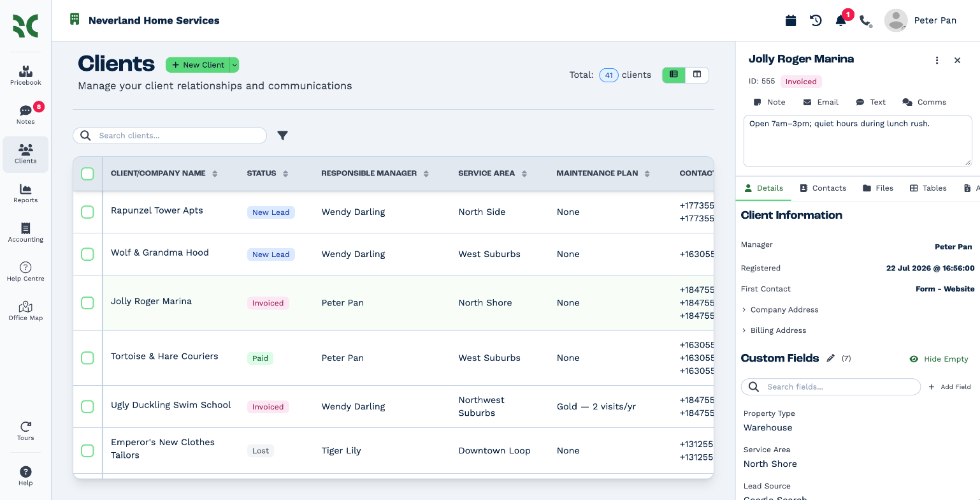Click the New Client button
Screen dimensions: 980x500
tap(198, 64)
